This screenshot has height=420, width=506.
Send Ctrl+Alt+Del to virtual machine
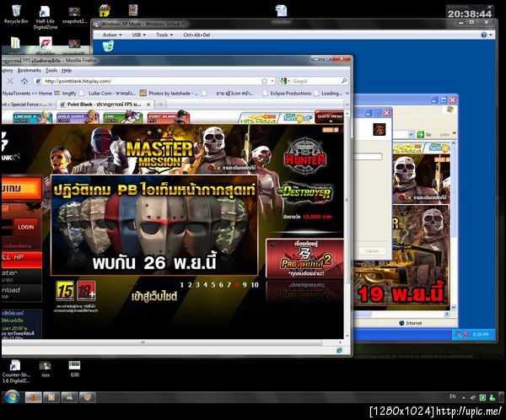point(196,35)
